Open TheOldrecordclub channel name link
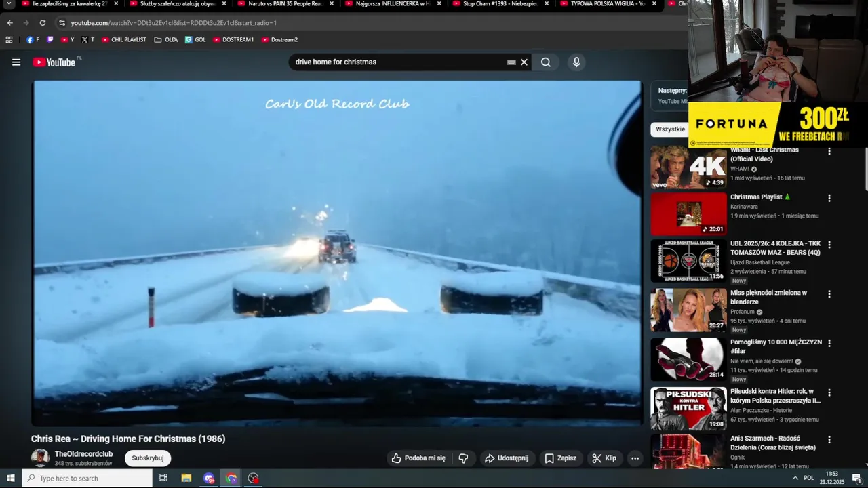 [x=83, y=454]
